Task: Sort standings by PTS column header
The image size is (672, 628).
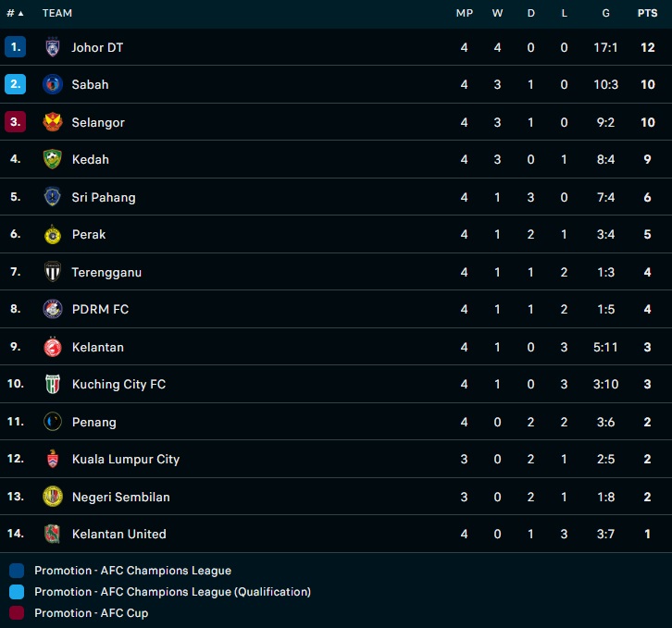Action: click(x=647, y=13)
